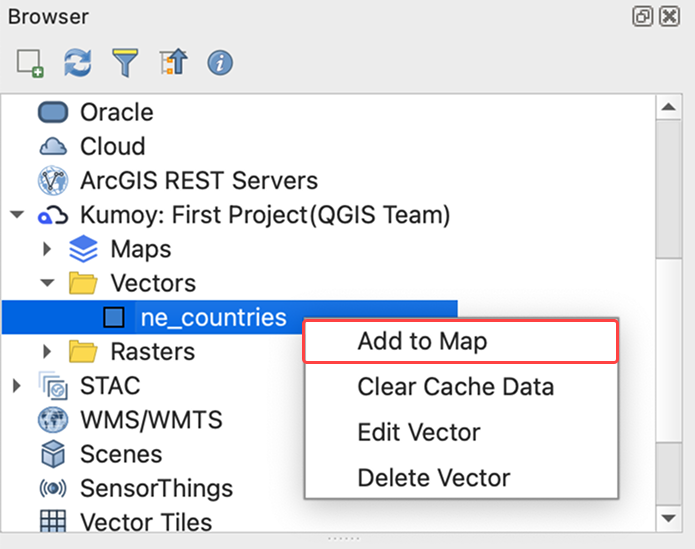This screenshot has height=549, width=695.
Task: Select the WMS/WMTS entry label
Action: [151, 420]
